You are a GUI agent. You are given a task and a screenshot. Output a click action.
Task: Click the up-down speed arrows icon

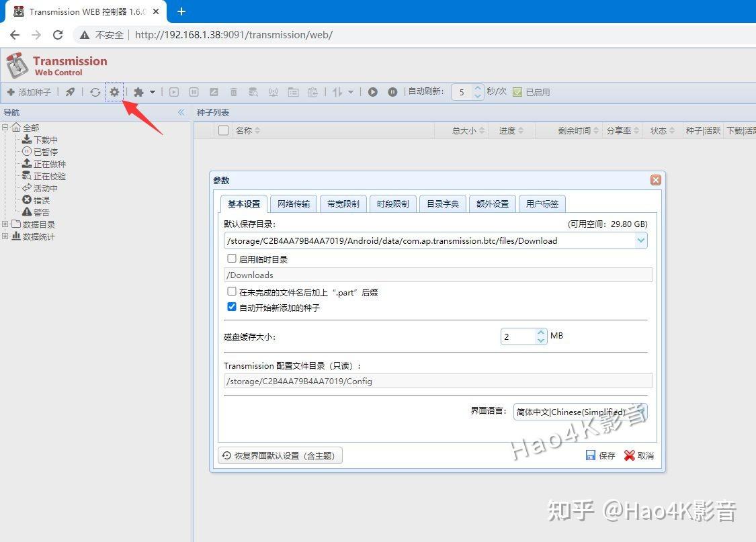(337, 91)
